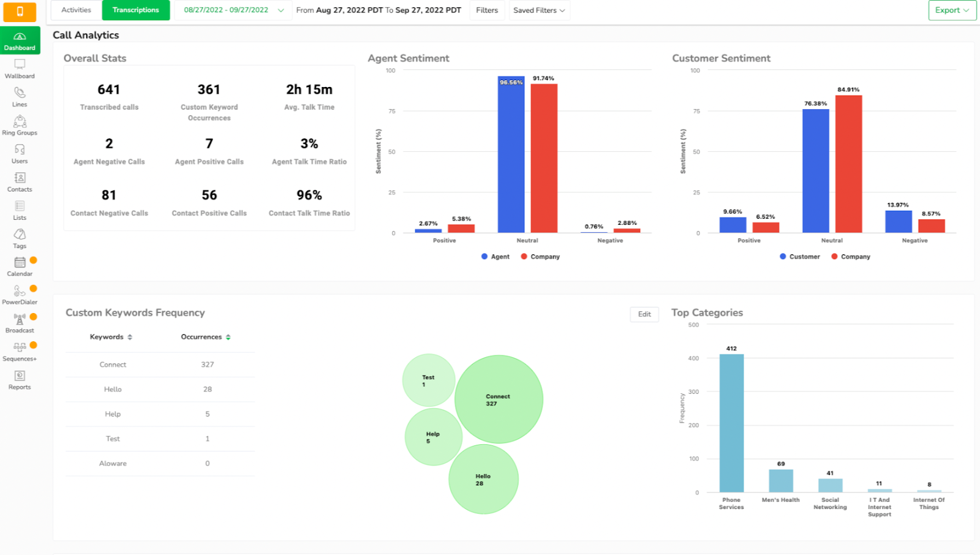This screenshot has height=555, width=980.
Task: Open the Export dropdown
Action: click(952, 10)
